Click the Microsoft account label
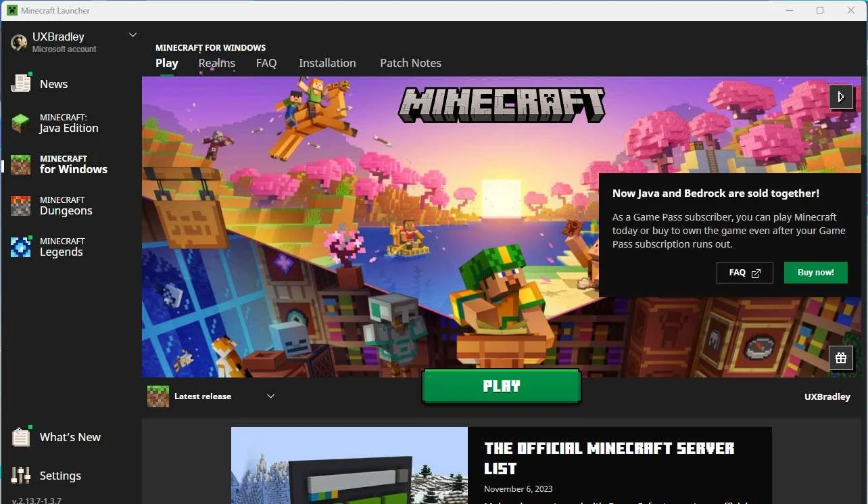The height and width of the screenshot is (504, 868). 64,49
